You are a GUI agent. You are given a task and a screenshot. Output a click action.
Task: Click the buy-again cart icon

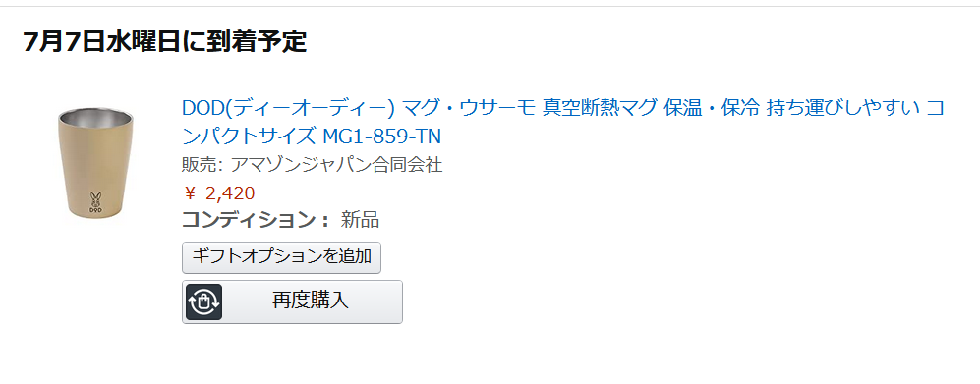(x=203, y=302)
